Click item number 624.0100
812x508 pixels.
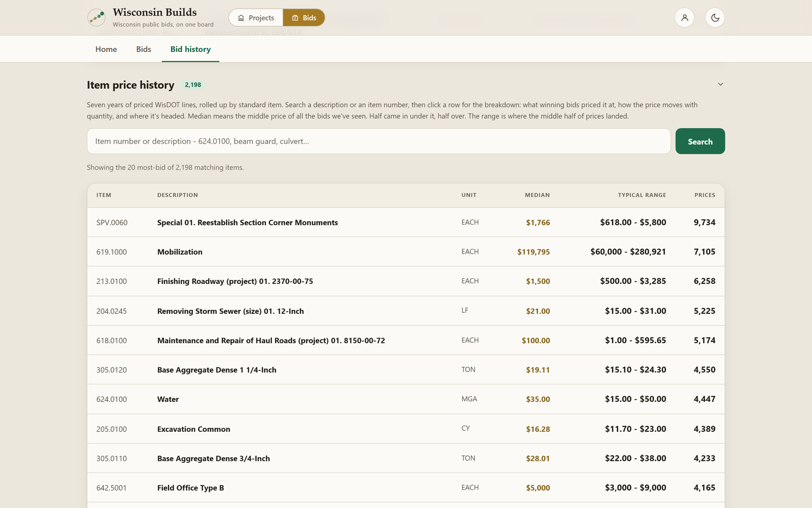pos(112,399)
